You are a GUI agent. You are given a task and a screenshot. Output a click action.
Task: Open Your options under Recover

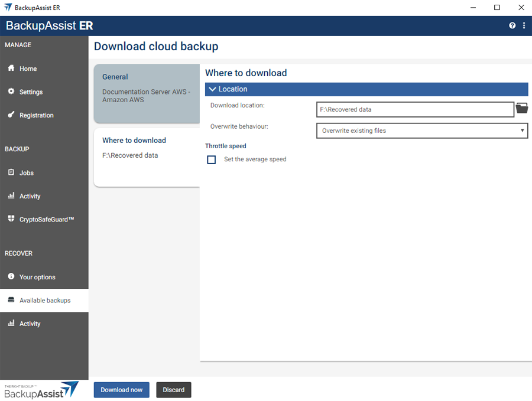click(x=44, y=277)
